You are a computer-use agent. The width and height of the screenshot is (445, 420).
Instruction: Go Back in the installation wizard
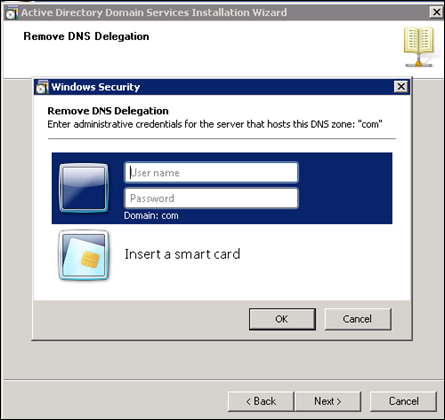coord(261,401)
